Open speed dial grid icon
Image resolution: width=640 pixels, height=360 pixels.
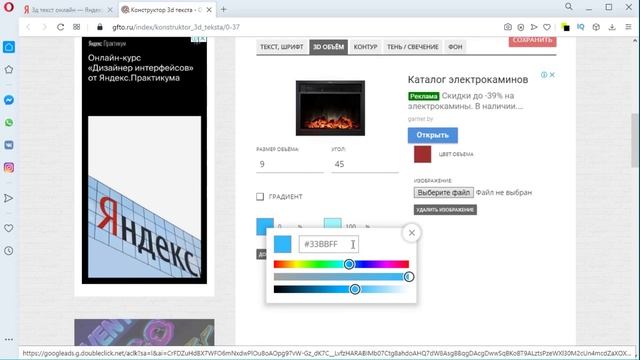(76, 27)
